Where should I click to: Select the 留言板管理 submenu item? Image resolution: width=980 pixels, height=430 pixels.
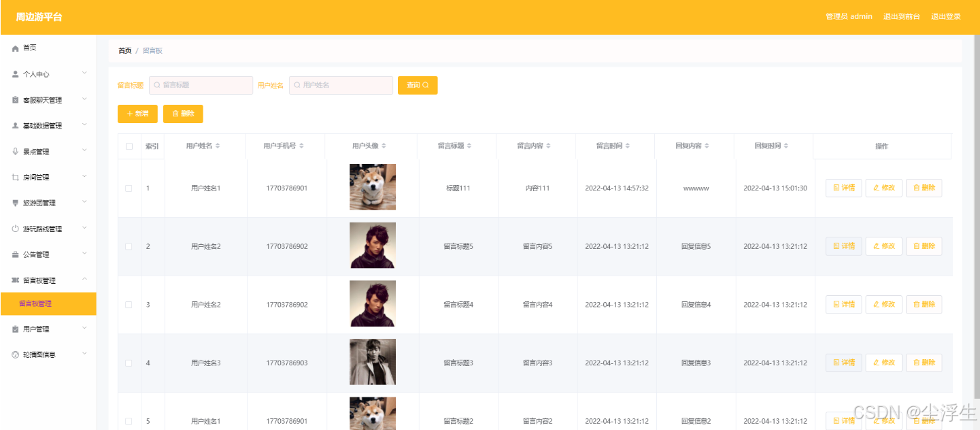pyautogui.click(x=48, y=304)
